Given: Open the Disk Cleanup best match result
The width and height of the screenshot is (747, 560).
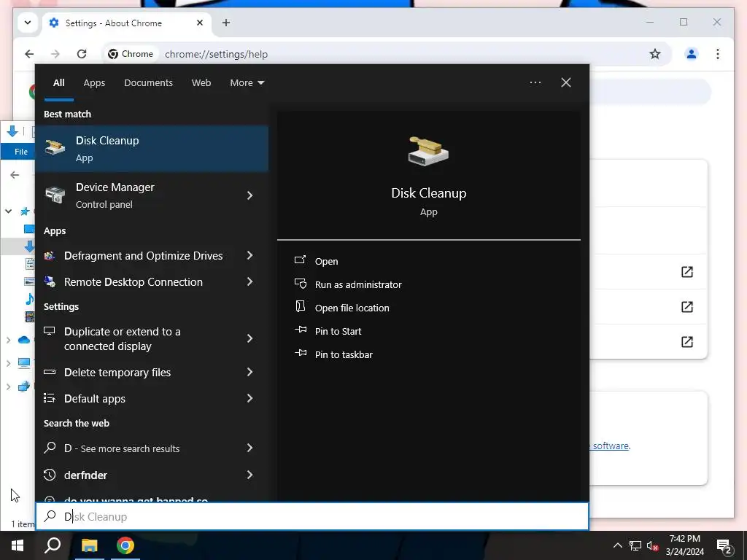Looking at the screenshot, I should click(152, 149).
